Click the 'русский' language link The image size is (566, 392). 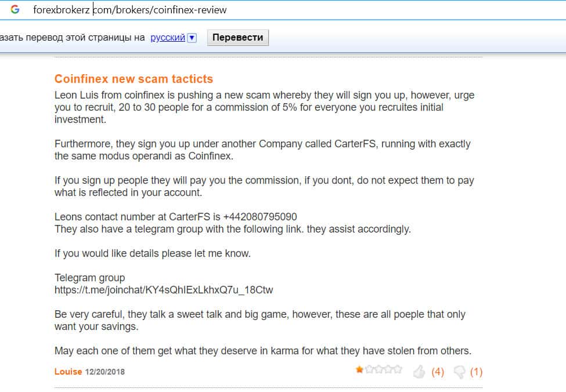[x=168, y=38]
